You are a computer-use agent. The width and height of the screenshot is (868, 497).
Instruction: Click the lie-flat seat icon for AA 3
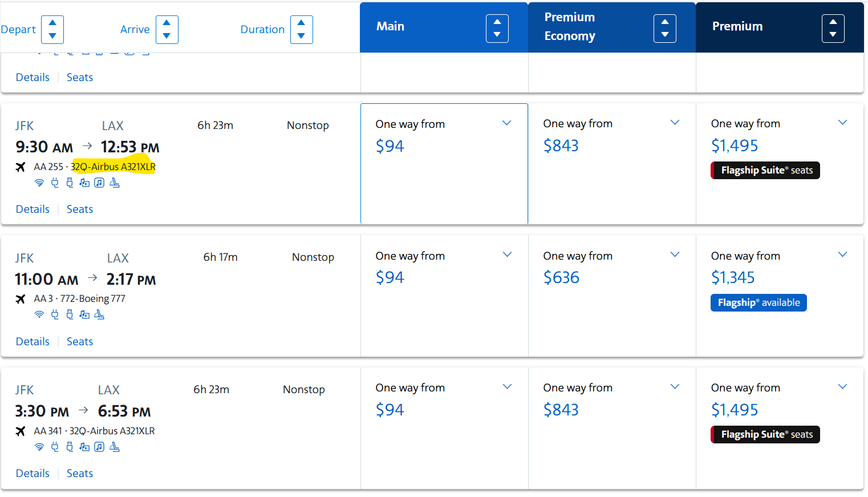[99, 314]
